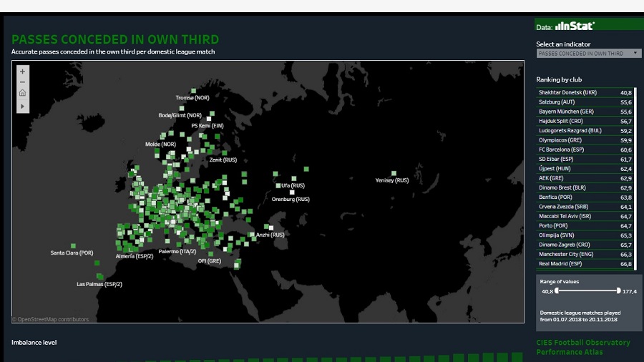Viewport: 644px width, 362px height.
Task: Select AEK (GRE) ranking row
Action: pyautogui.click(x=585, y=178)
